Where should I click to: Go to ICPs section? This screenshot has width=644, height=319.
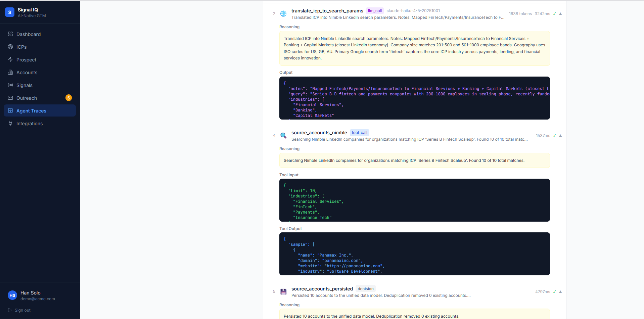(40, 47)
